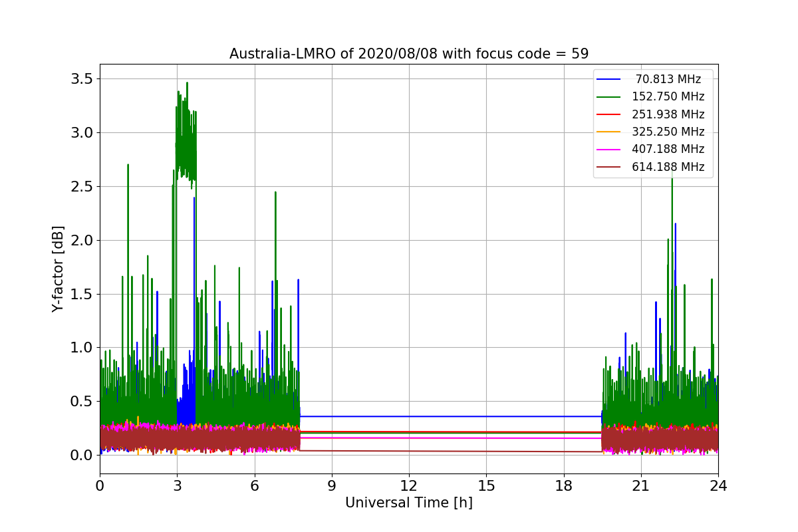Select the 152.750 MHz legend label
The width and height of the screenshot is (798, 532).
tap(668, 96)
